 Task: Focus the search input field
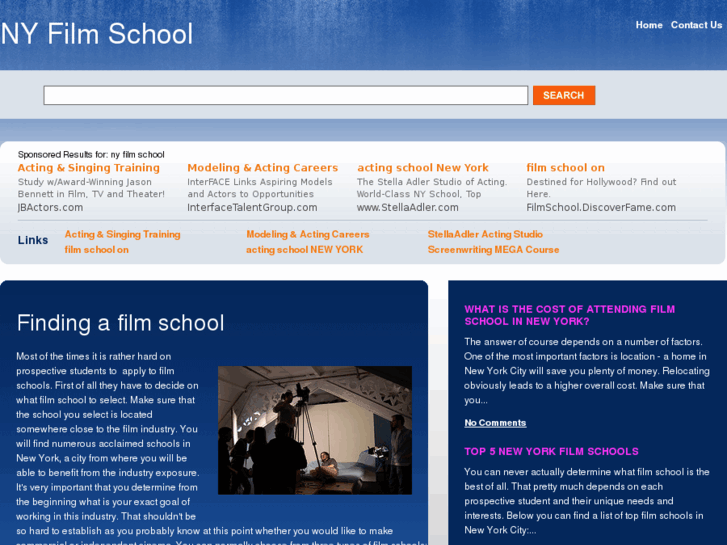coord(286,95)
